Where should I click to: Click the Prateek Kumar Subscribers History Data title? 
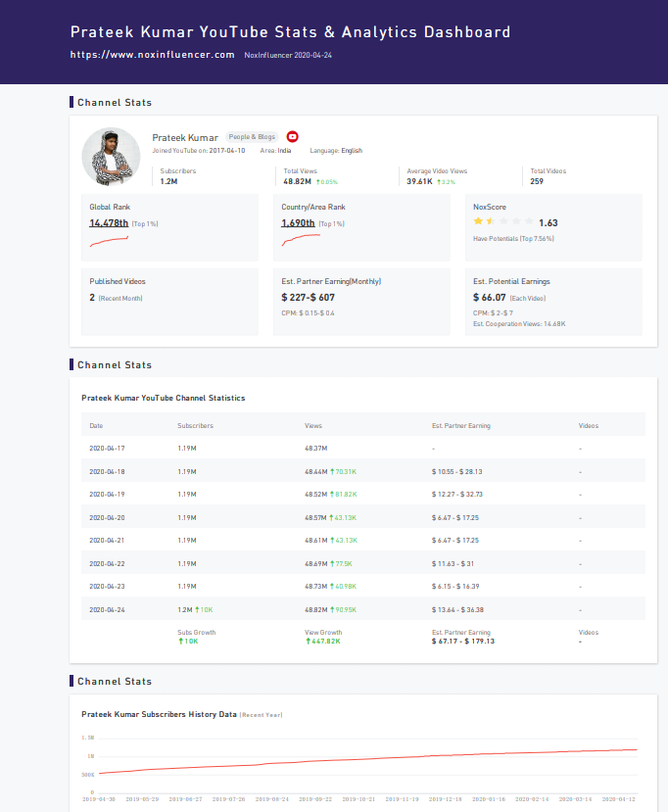coord(159,715)
